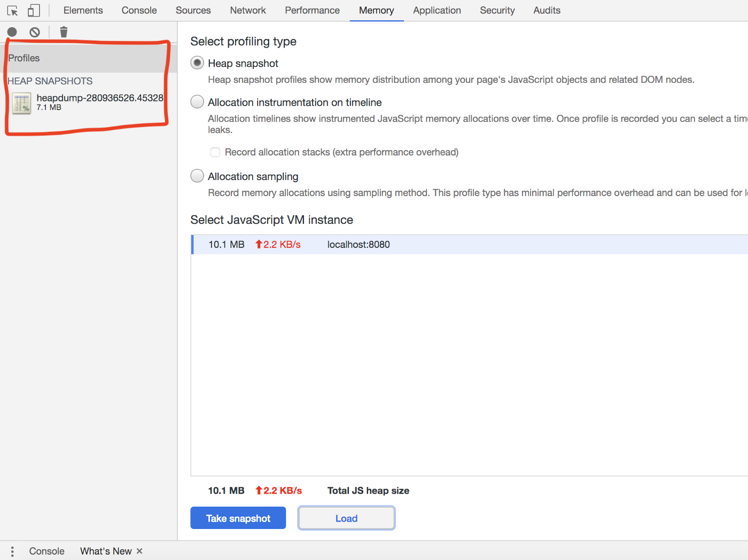The height and width of the screenshot is (560, 748).
Task: Click the clear all profiles icon
Action: pyautogui.click(x=35, y=33)
